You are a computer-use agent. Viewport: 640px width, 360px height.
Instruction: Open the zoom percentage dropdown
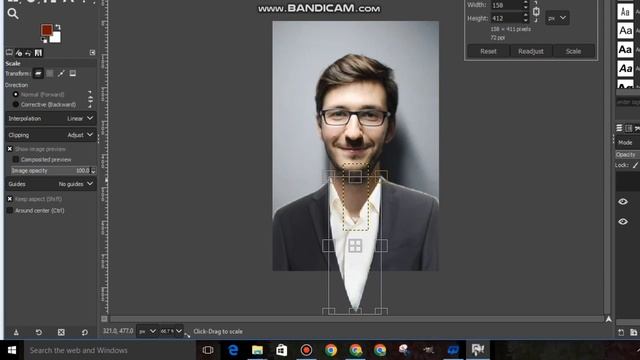(171, 331)
